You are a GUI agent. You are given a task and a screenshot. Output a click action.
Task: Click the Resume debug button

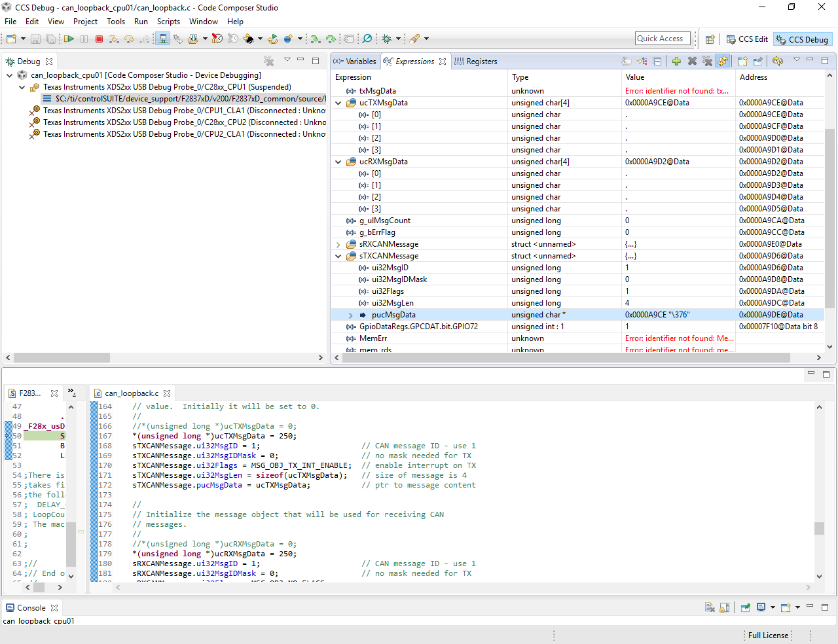click(x=69, y=39)
